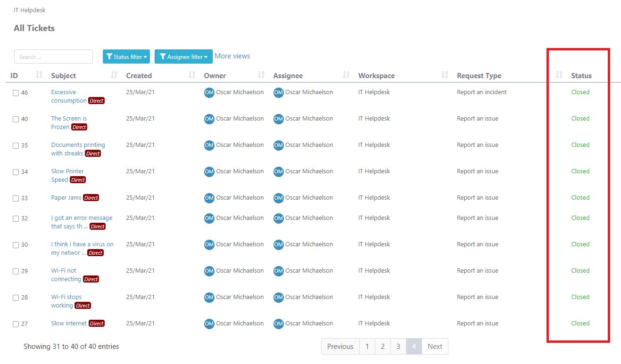Click the sort icon on the Created column
This screenshot has height=364, width=621.
[x=192, y=75]
